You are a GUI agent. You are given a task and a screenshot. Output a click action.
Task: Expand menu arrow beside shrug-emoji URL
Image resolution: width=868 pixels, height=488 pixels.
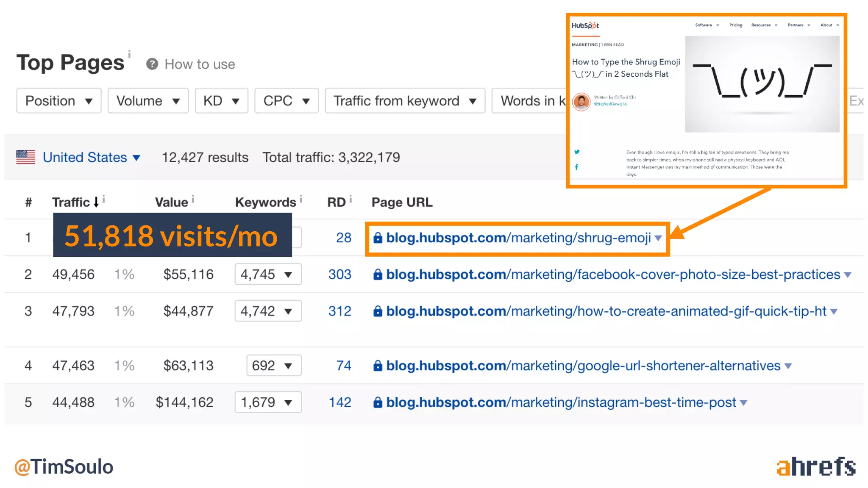pyautogui.click(x=658, y=238)
